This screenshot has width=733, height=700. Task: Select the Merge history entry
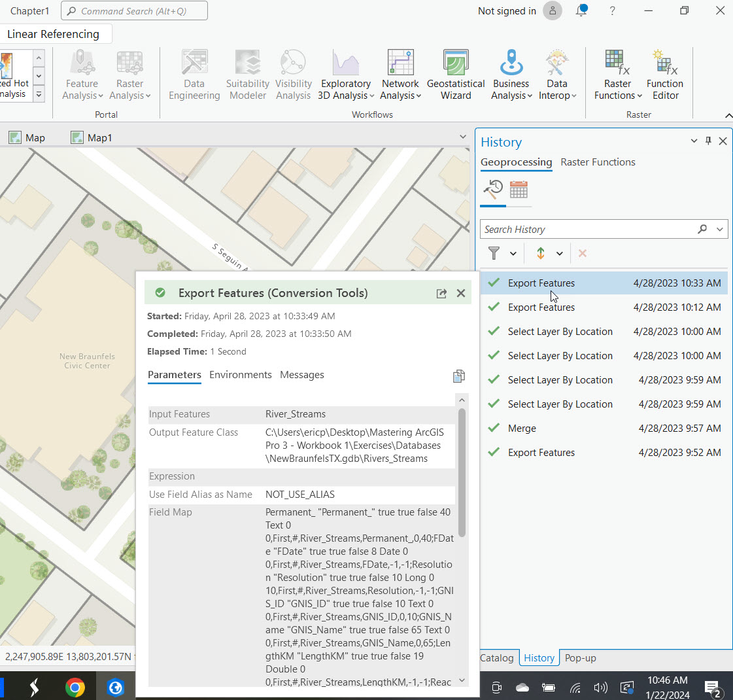(x=522, y=429)
